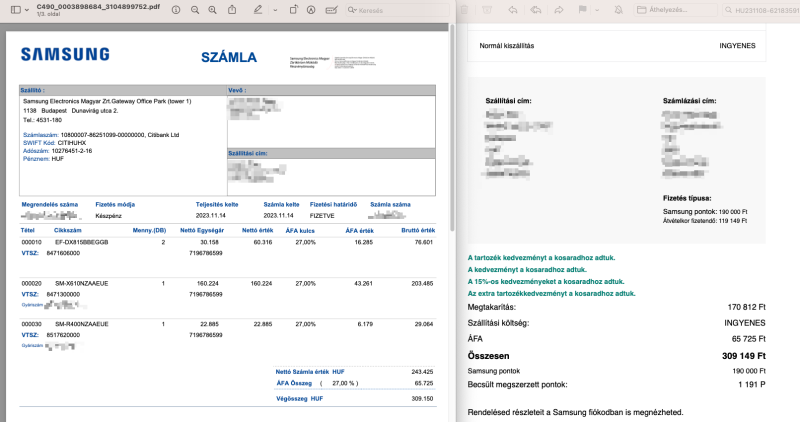Click the Számlázási cím heading in the email
Viewport: 800px width, 422px height.
(x=689, y=101)
